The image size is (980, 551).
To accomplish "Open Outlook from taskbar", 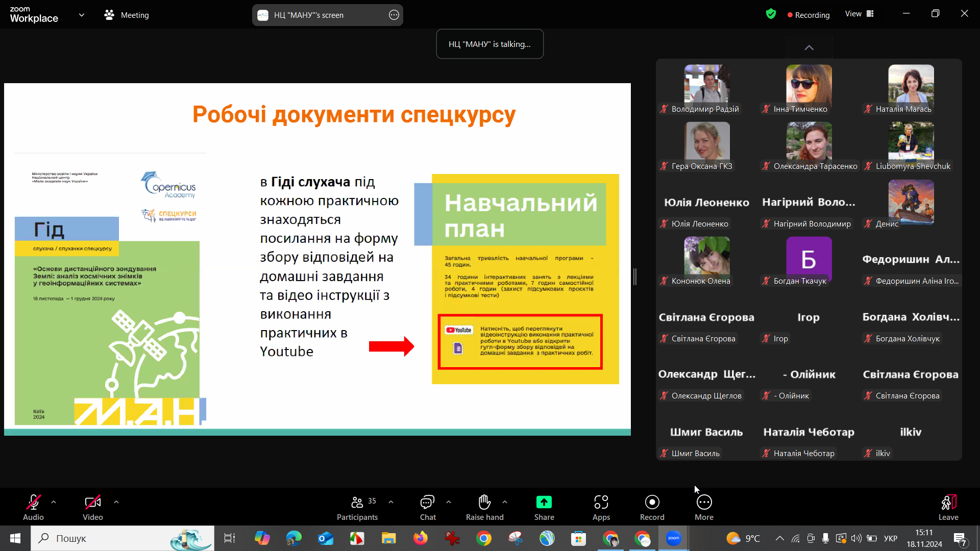I will point(325,538).
